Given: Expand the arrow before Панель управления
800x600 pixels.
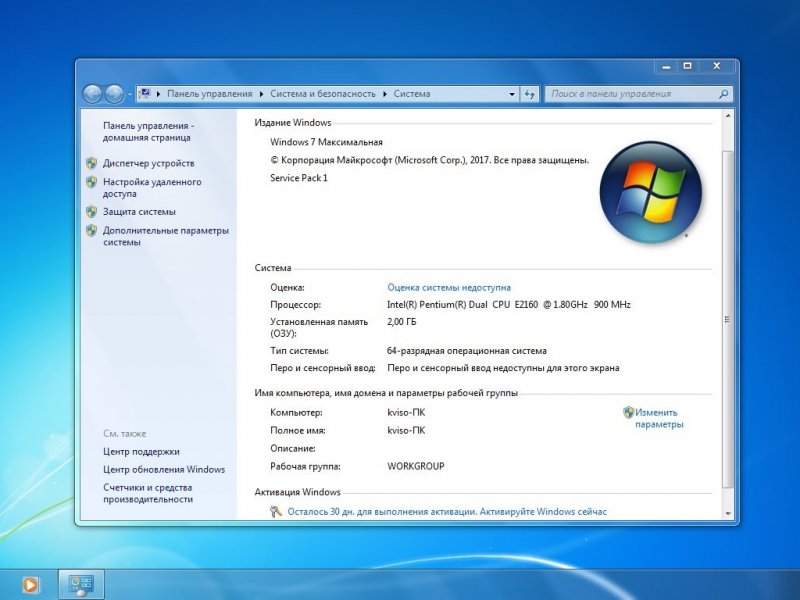Looking at the screenshot, I should coord(159,94).
